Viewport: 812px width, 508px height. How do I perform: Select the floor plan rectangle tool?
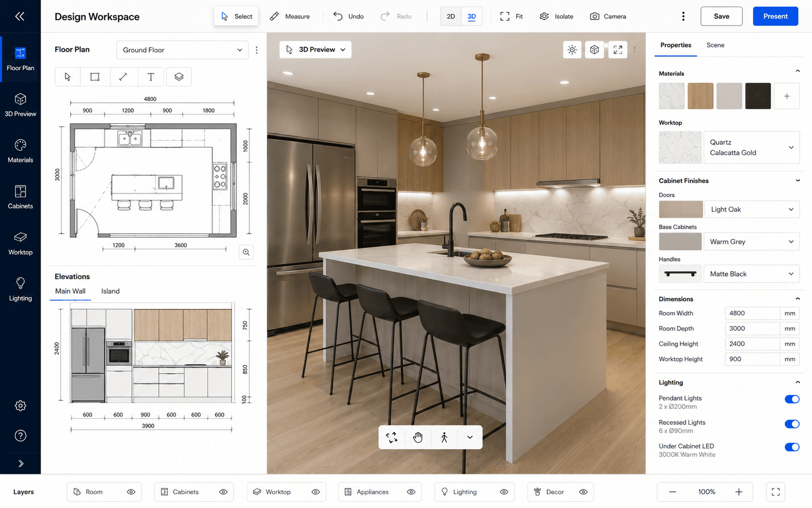pos(95,77)
